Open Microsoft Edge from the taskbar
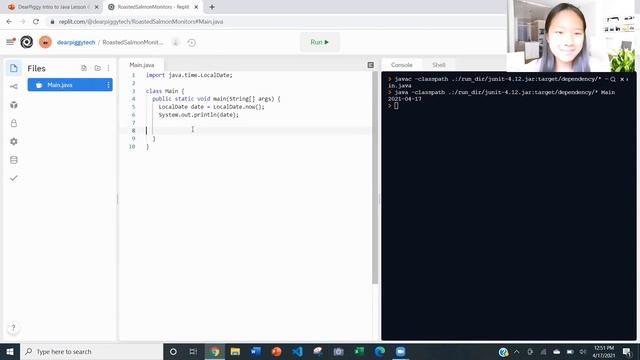 point(380,351)
